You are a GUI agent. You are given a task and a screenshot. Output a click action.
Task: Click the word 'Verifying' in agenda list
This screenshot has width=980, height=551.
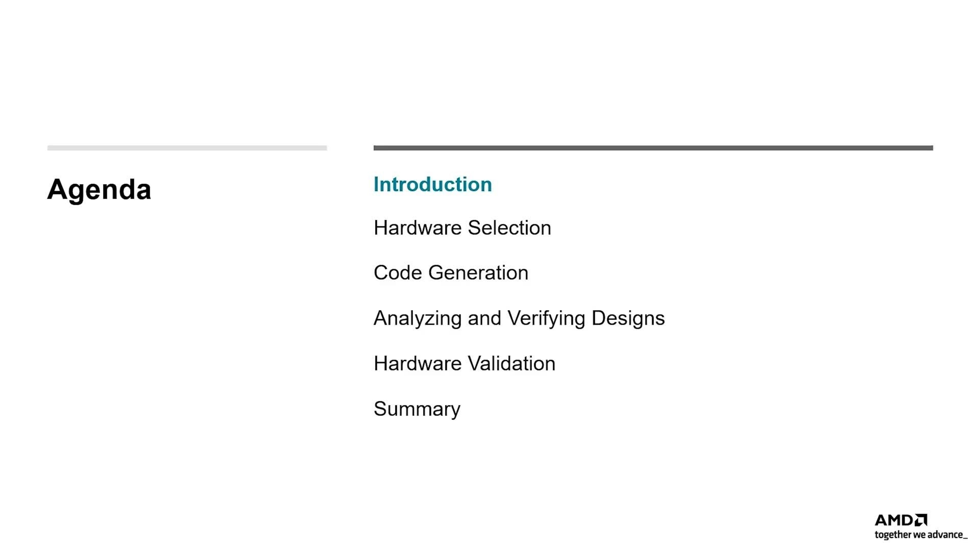(x=546, y=319)
